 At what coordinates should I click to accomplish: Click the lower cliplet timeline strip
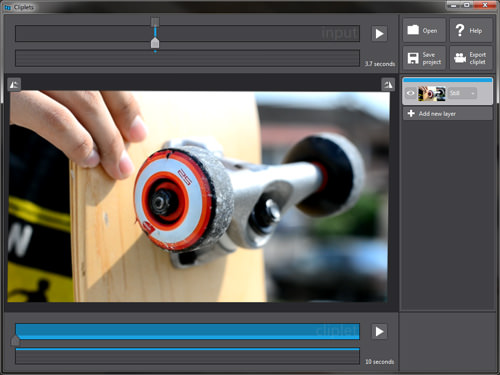(187, 356)
